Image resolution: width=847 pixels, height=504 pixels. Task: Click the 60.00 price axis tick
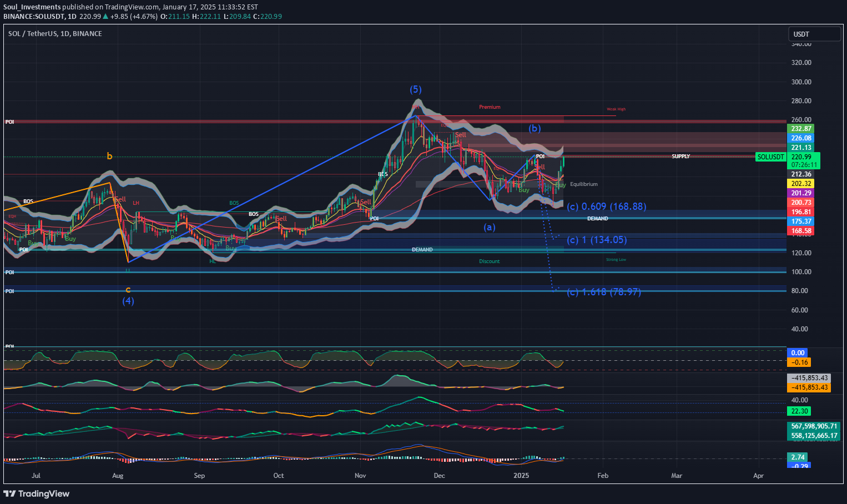[x=800, y=310]
